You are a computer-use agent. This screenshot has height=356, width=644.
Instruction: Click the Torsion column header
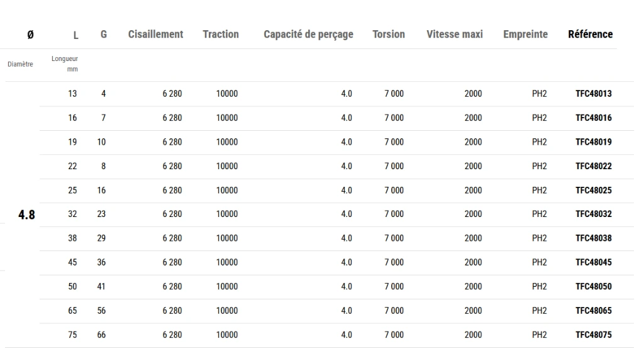point(389,34)
